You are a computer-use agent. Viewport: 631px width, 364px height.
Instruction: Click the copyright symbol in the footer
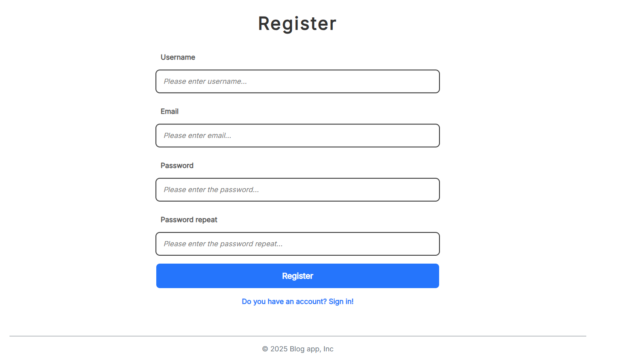[265, 349]
